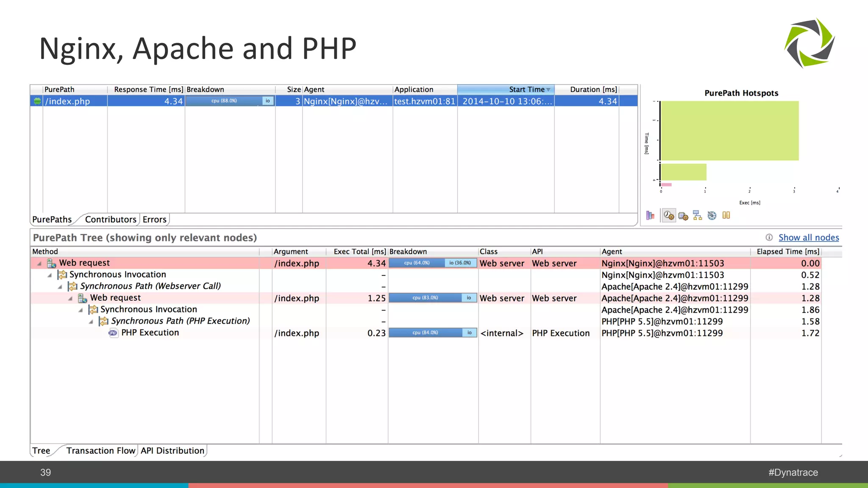Click the first Synchronous Invocation node icon
The width and height of the screenshot is (868, 488).
[62, 274]
